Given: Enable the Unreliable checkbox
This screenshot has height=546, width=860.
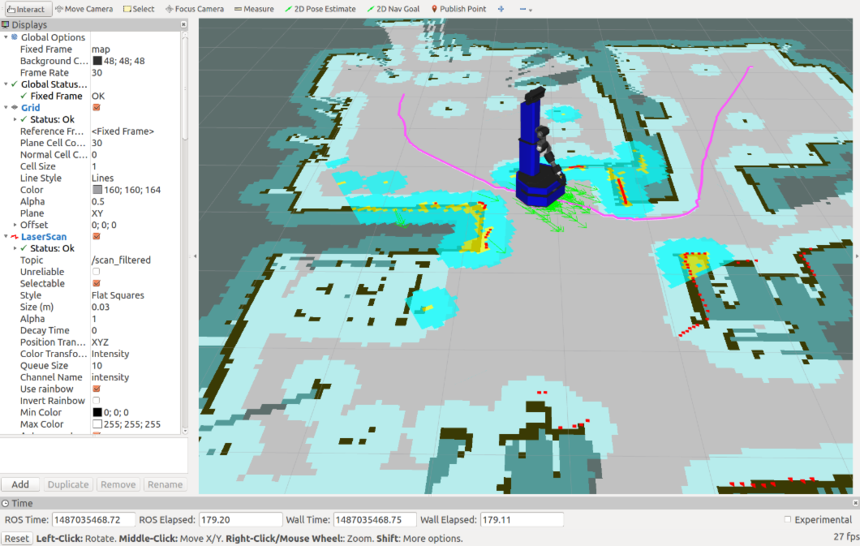Looking at the screenshot, I should 97,272.
